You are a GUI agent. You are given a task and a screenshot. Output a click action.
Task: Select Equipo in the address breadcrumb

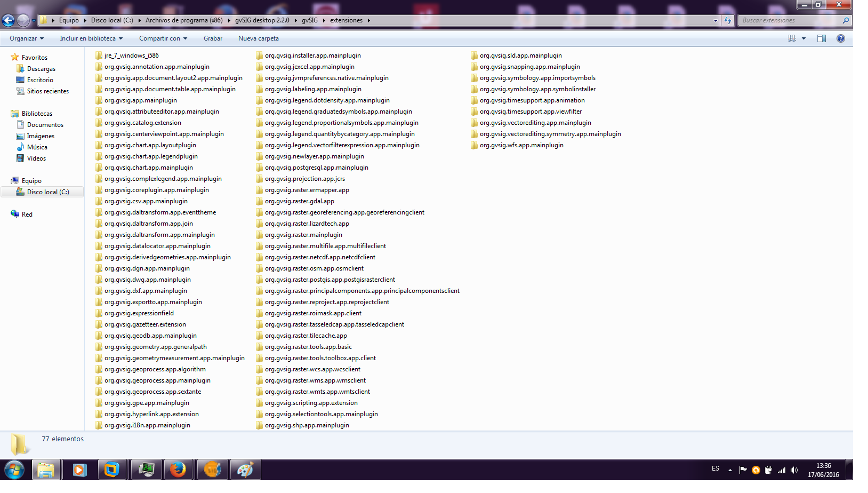(x=69, y=20)
